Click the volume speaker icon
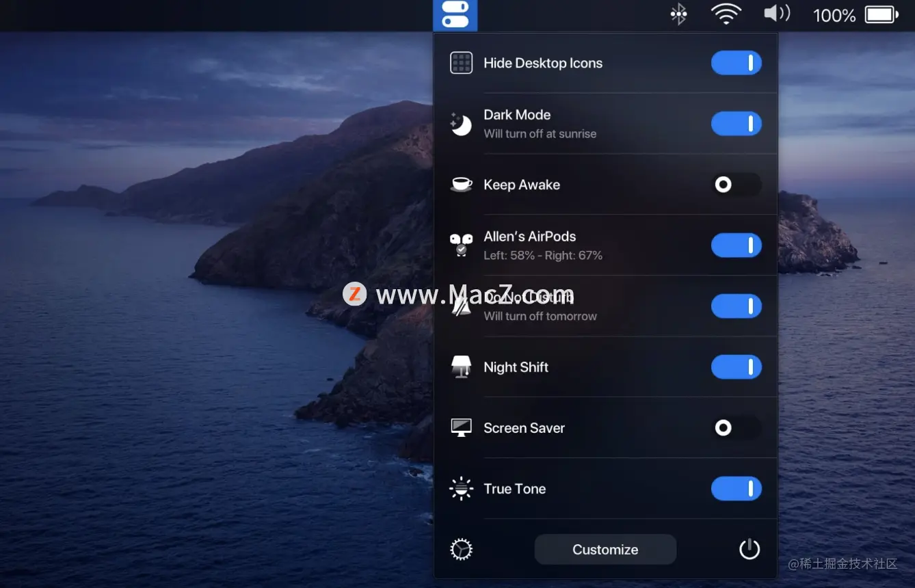915x588 pixels. point(777,14)
